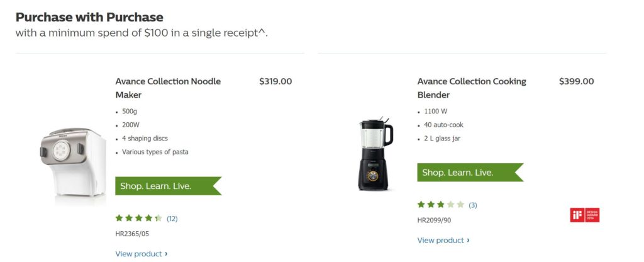Screen dimensions: 644x262
Task: Click the $399.00 price
Action: click(576, 81)
